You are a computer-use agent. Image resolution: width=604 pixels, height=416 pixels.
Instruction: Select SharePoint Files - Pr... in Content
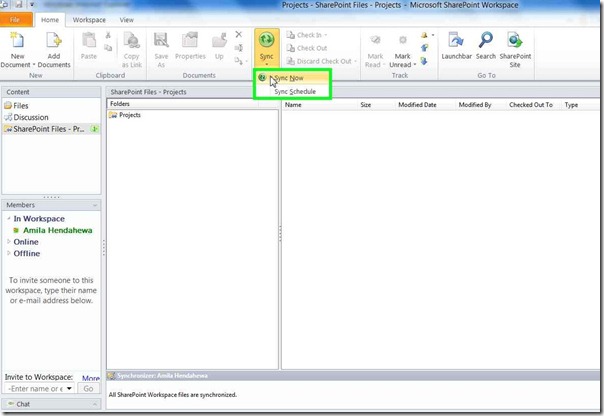(49, 129)
